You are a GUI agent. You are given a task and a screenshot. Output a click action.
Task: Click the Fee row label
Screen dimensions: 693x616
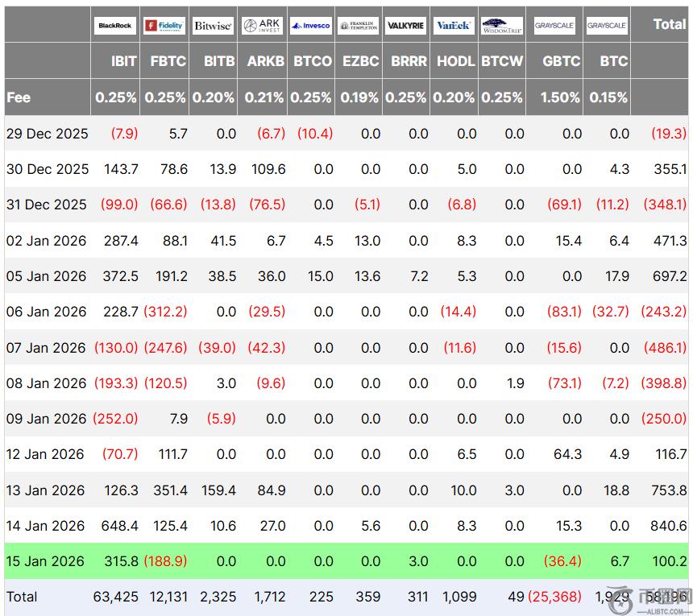[19, 97]
